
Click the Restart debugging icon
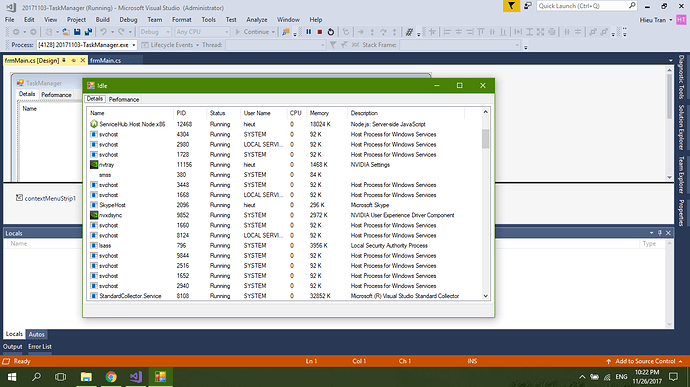(331, 32)
